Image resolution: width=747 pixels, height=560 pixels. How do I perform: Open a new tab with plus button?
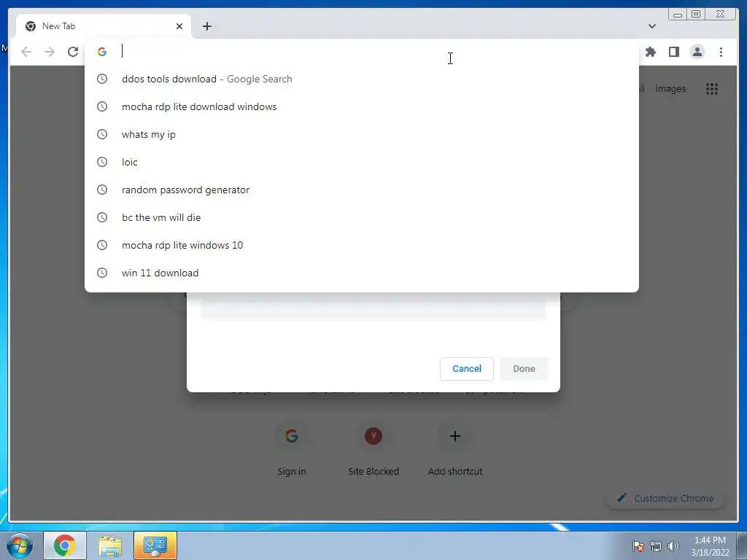[206, 26]
